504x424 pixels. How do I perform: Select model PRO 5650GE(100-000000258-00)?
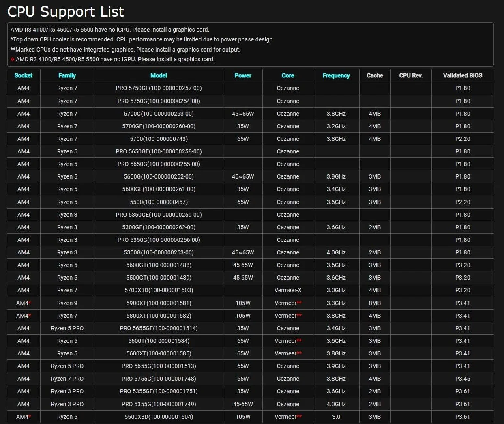(159, 151)
